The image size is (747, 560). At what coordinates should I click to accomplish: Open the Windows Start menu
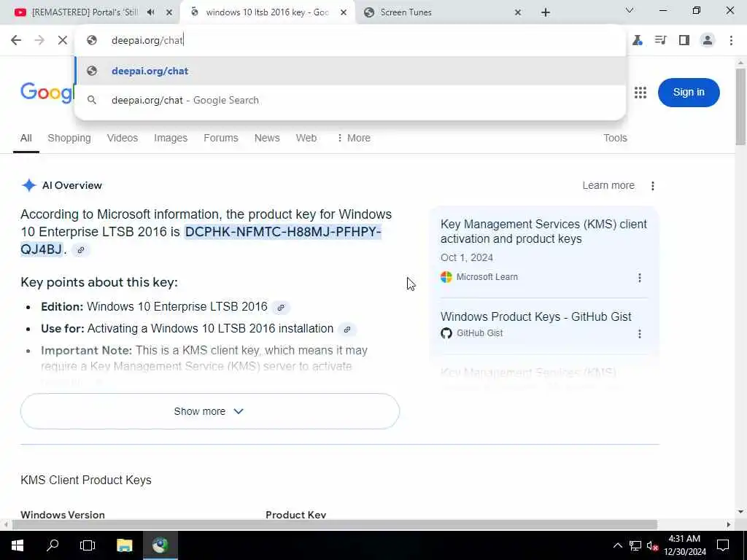(18, 545)
